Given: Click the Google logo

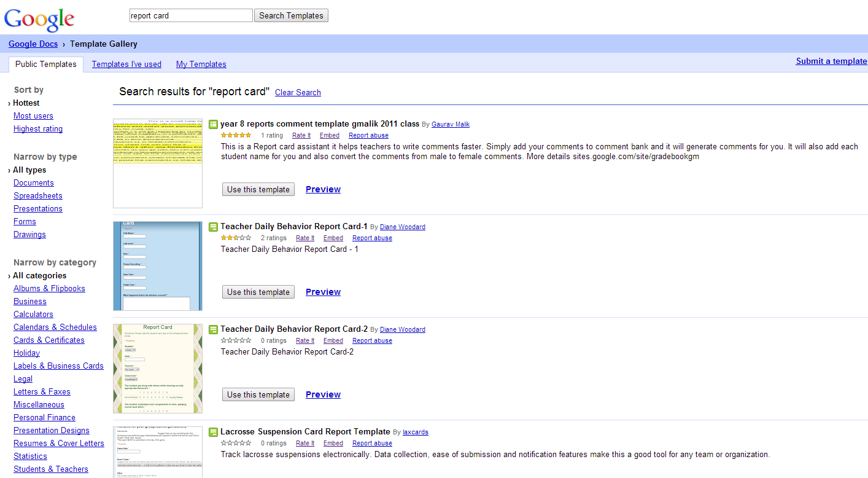Looking at the screenshot, I should click(39, 20).
